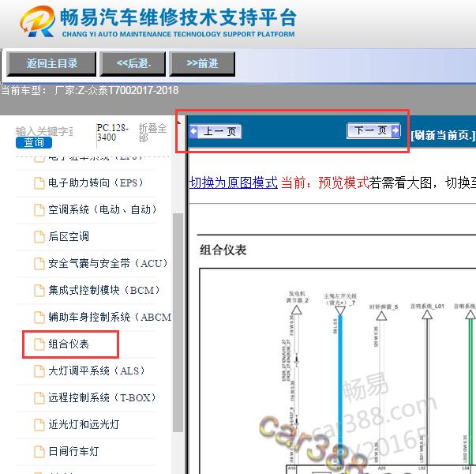Screen dimensions: 476x474
Task: Open 日间行车灯 tree item
Action: pyautogui.click(x=73, y=451)
